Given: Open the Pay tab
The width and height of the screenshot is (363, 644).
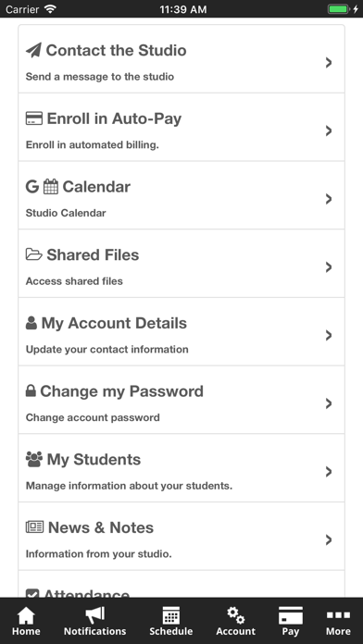Looking at the screenshot, I should (x=290, y=622).
